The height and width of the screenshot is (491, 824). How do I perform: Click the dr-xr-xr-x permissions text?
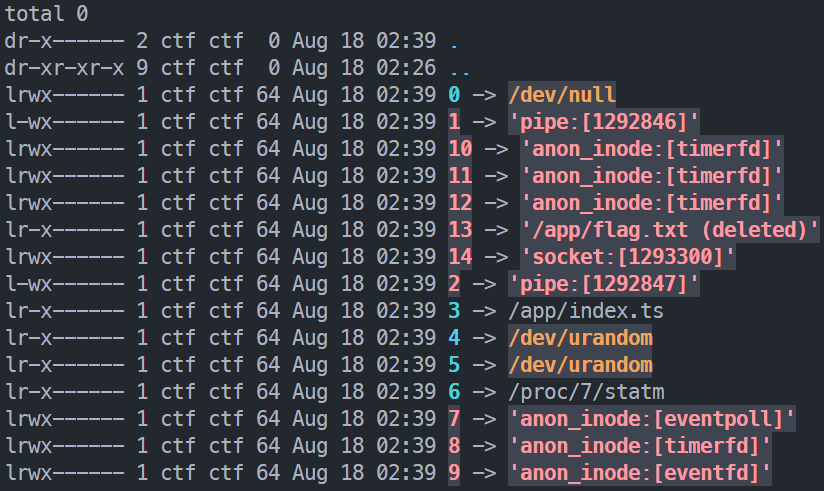[65, 68]
